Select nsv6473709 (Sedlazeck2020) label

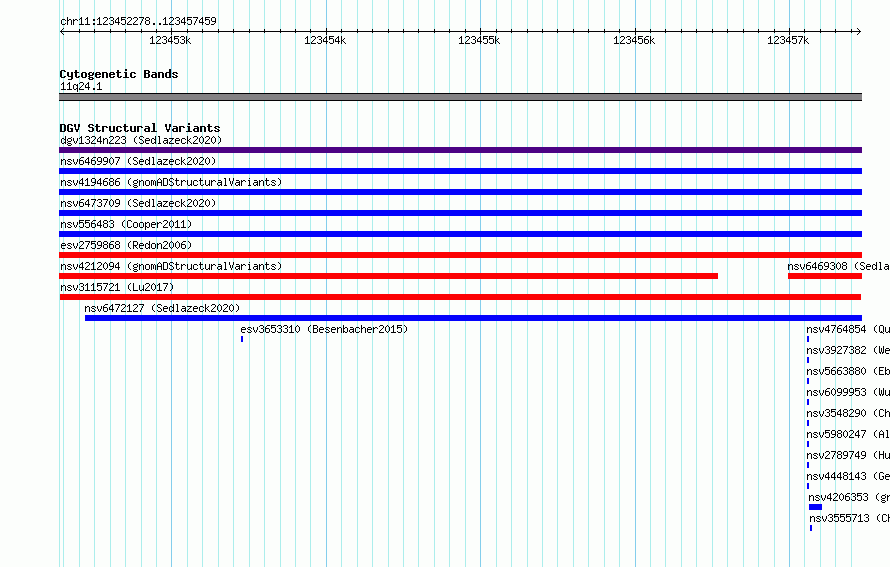point(138,203)
